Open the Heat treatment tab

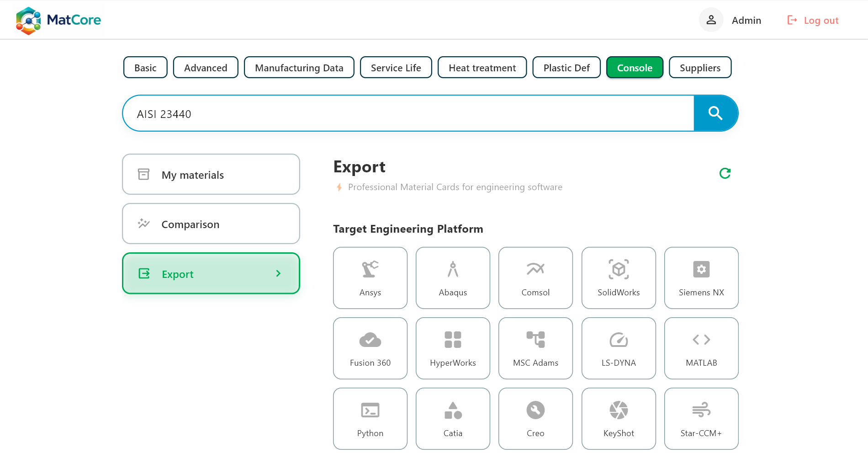point(482,68)
